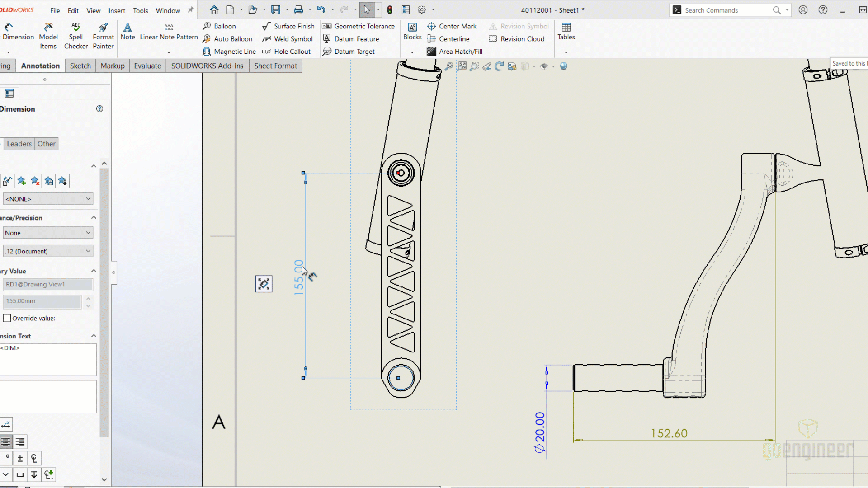Click the Other tab in Dimension panel

pyautogui.click(x=46, y=144)
